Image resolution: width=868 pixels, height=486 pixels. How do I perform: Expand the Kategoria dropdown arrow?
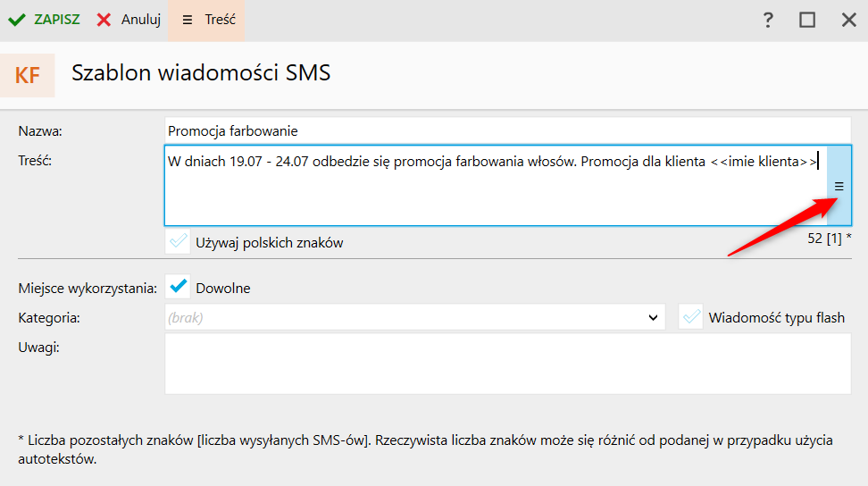click(653, 317)
